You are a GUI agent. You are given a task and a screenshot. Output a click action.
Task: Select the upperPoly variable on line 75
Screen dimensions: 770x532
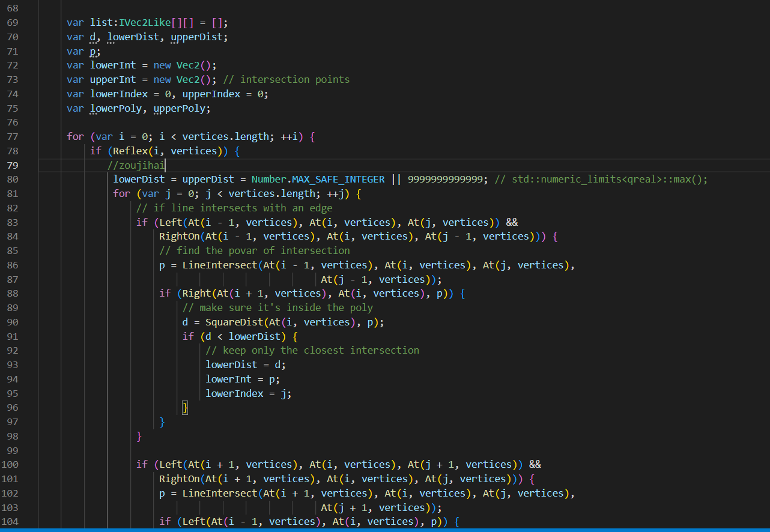click(180, 109)
